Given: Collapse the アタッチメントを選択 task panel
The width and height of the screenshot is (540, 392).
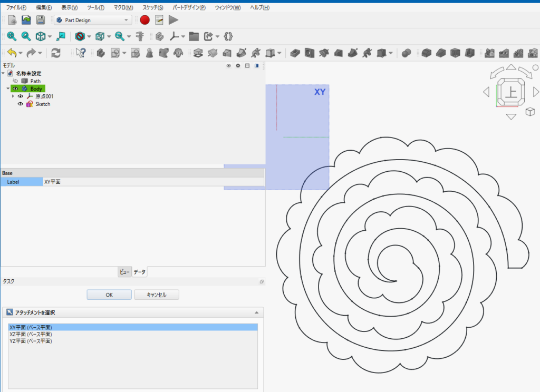Looking at the screenshot, I should (x=257, y=312).
